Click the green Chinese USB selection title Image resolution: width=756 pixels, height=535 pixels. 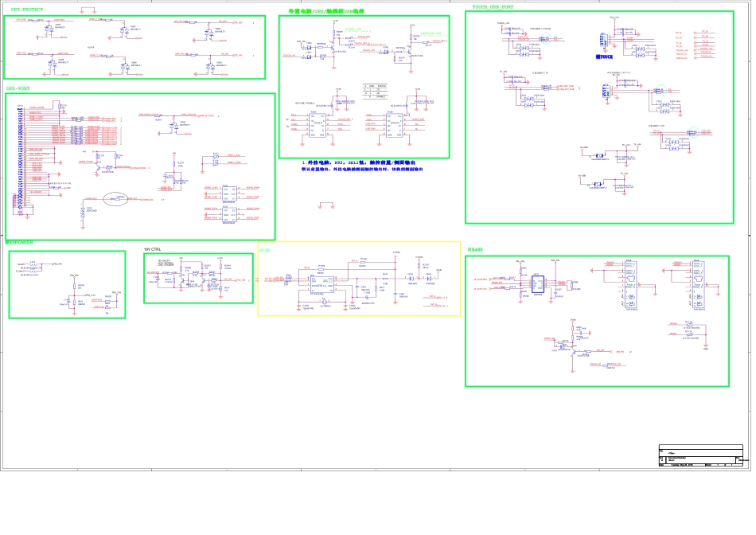pyautogui.click(x=329, y=11)
